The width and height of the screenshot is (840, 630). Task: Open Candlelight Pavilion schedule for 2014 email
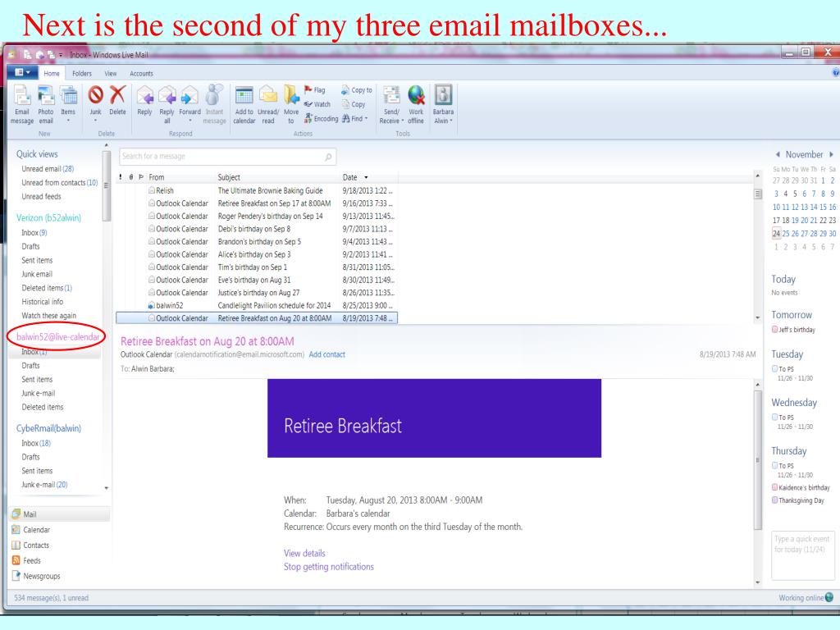pos(257,305)
